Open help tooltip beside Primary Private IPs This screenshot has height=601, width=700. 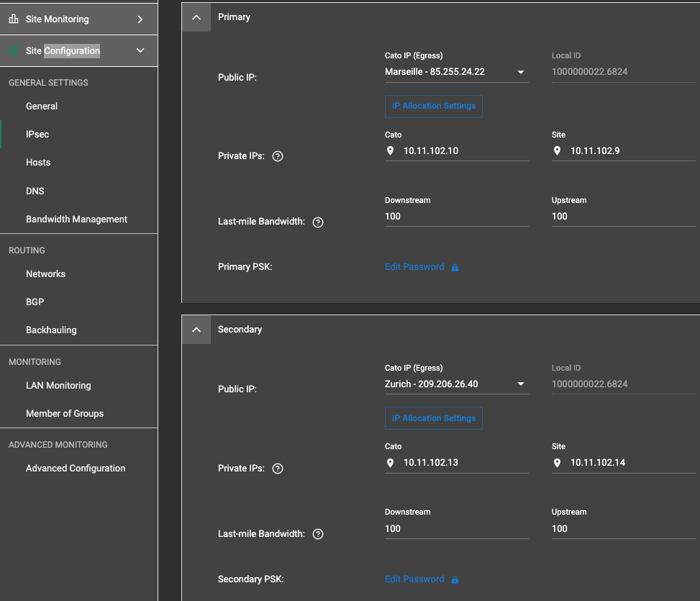[278, 155]
